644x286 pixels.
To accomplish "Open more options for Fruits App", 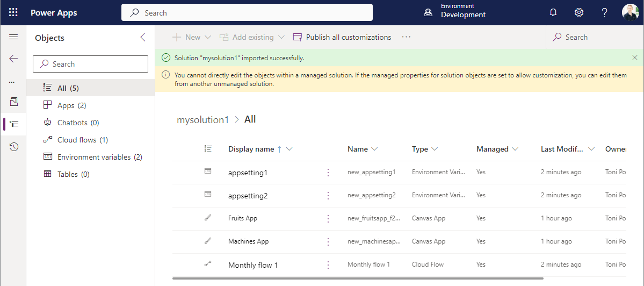I will (328, 218).
